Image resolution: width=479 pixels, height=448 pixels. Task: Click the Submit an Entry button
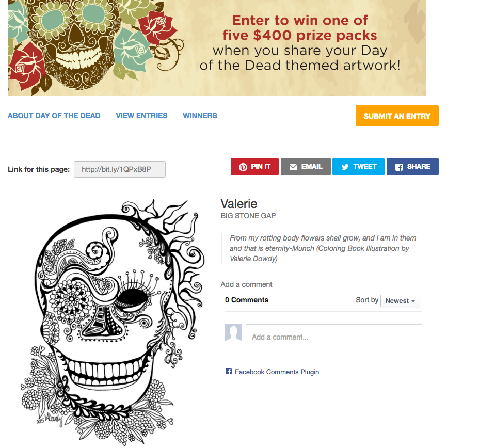[397, 116]
